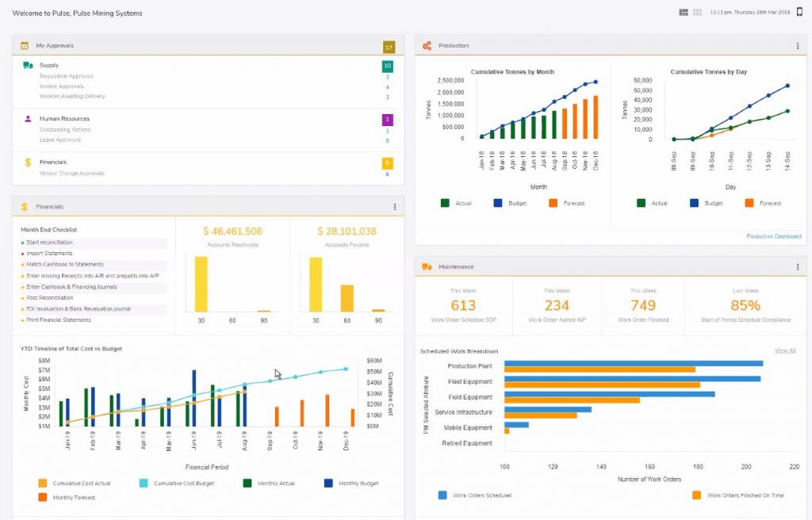Open the mobile device icon in the top bar
Image resolution: width=812 pixels, height=520 pixels.
click(x=800, y=12)
